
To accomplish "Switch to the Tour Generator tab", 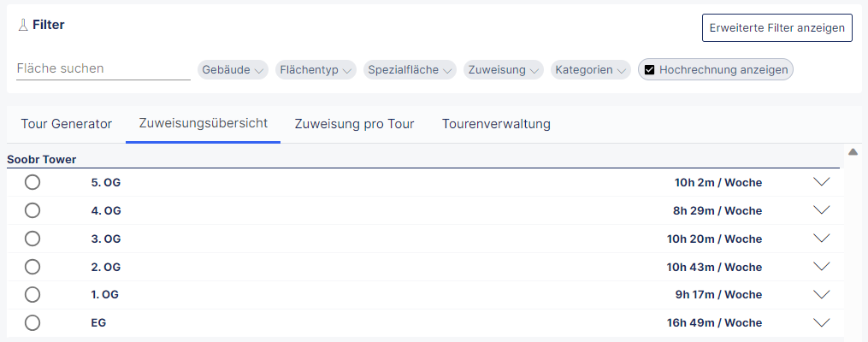I will (66, 124).
